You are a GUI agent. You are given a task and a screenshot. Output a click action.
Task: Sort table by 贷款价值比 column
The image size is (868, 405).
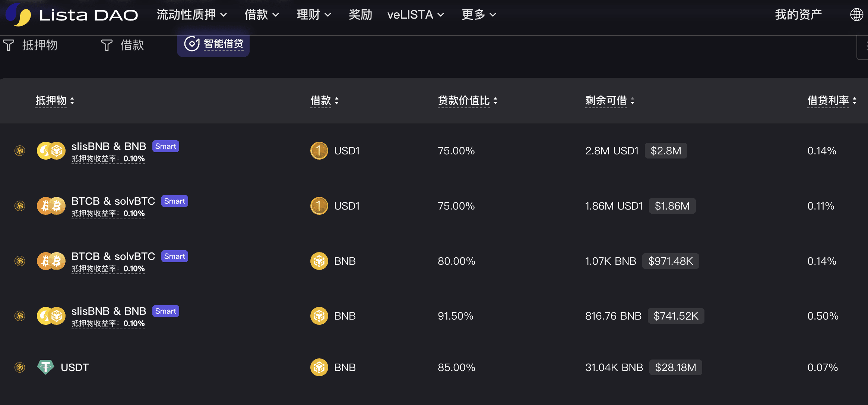coord(467,101)
